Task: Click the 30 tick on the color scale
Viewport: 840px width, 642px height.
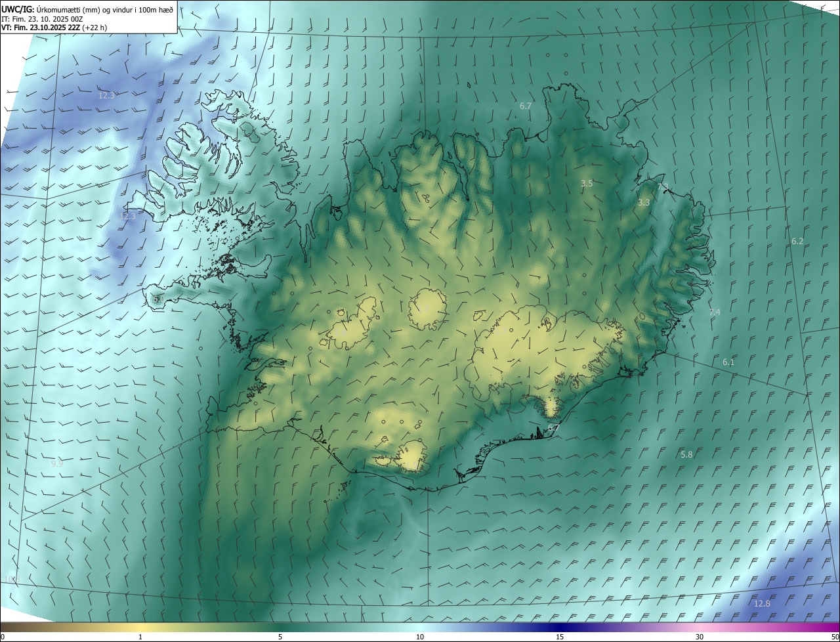Action: [x=700, y=637]
